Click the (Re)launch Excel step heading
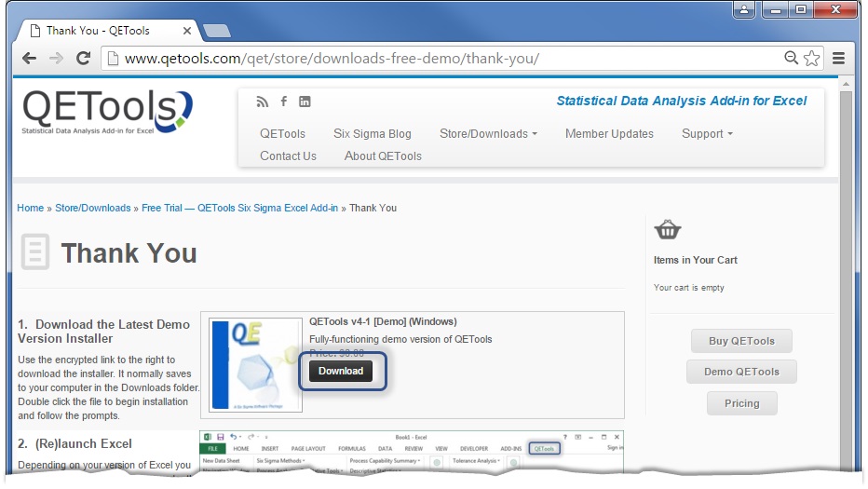The image size is (868, 489). coord(75,444)
